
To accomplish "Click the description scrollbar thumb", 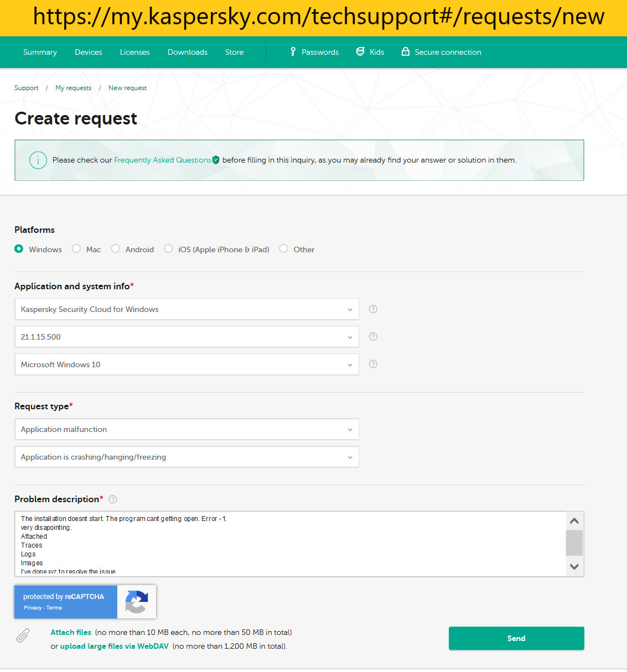I will (574, 543).
